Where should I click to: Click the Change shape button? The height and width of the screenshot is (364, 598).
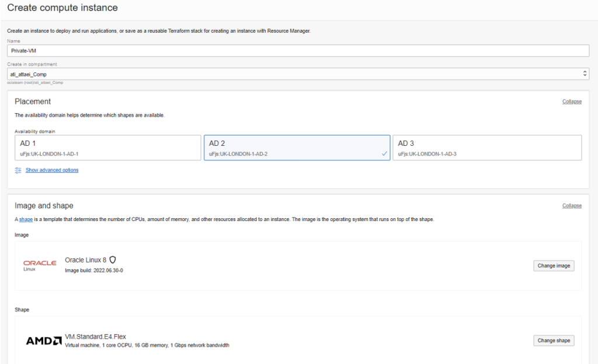553,340
